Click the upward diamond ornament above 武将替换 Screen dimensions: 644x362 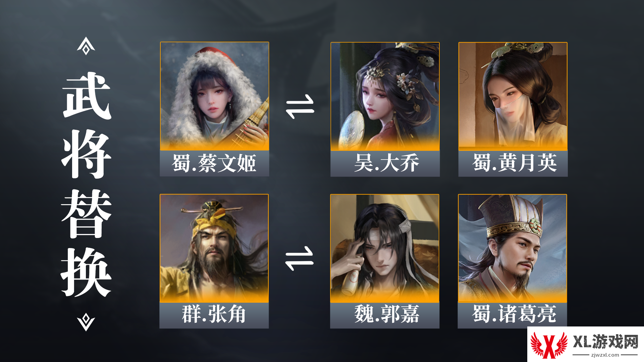86,46
